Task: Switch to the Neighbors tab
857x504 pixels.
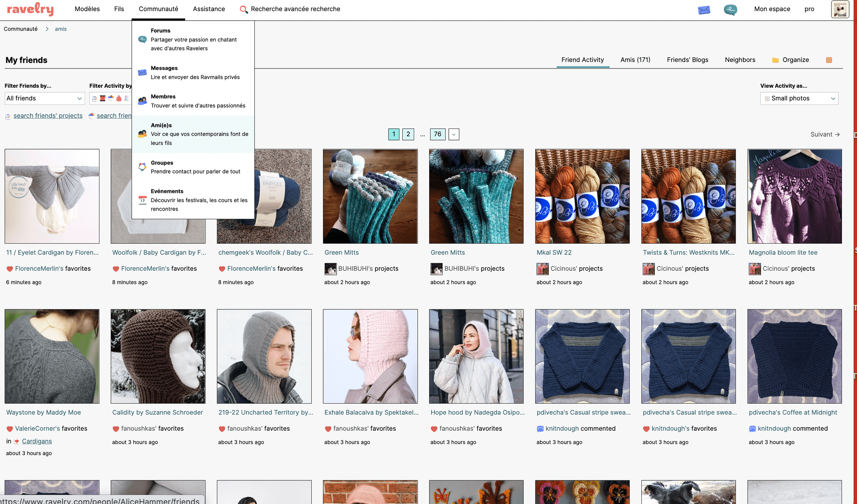Action: 740,60
